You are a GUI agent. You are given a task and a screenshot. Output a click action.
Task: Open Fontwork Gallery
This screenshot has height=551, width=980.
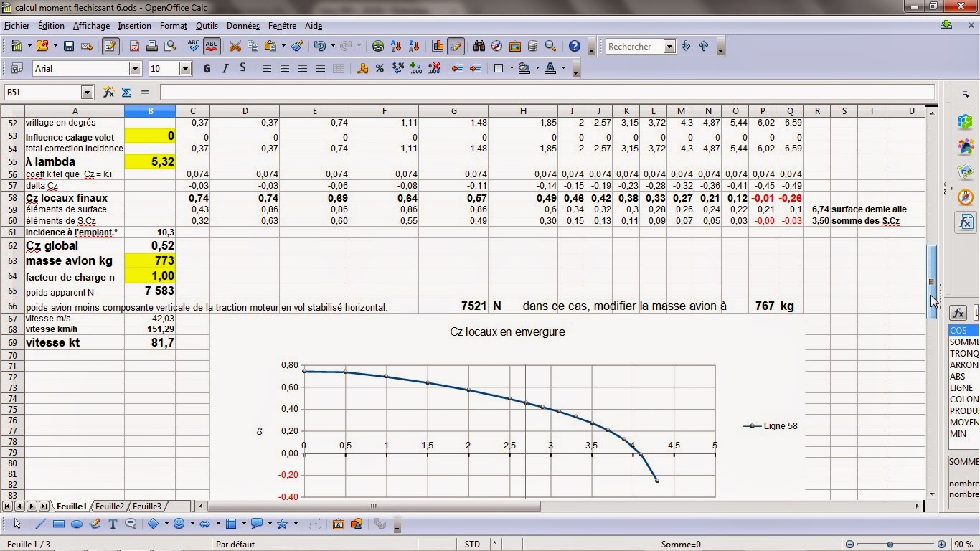click(339, 524)
